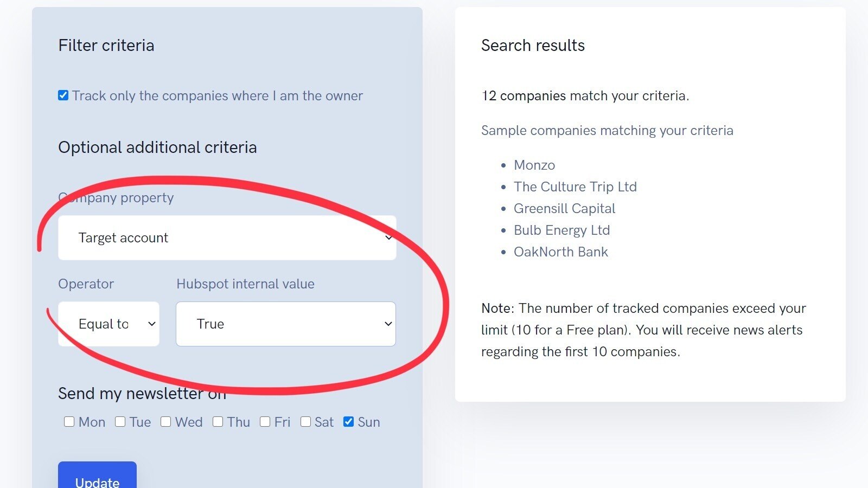The height and width of the screenshot is (488, 868).
Task: Click OakNorth Bank in the list
Action: coord(560,252)
